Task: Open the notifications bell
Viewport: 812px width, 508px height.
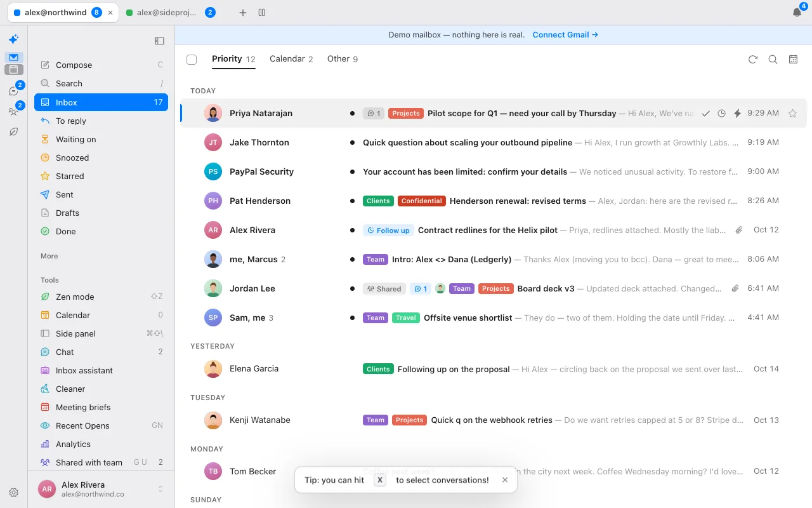Action: tap(797, 13)
